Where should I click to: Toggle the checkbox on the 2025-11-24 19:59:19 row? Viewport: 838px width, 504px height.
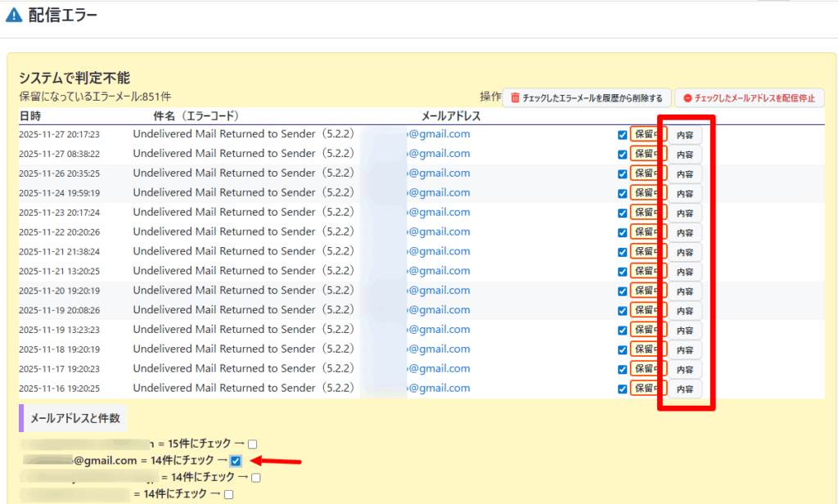pos(623,193)
